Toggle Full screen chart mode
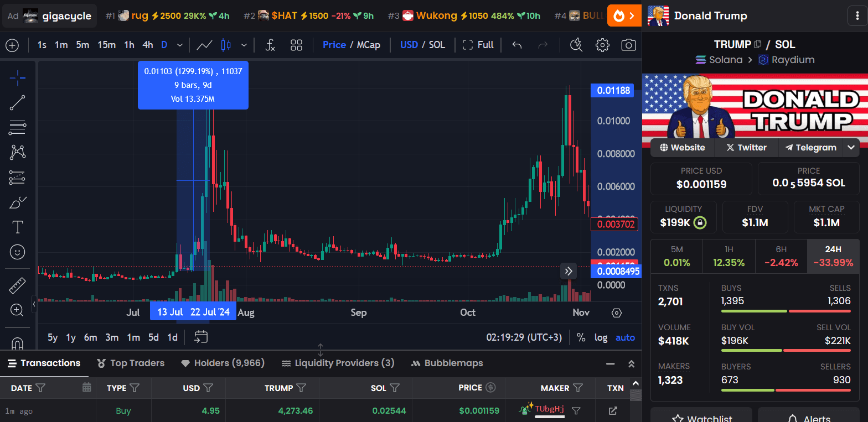The width and height of the screenshot is (868, 422). pyautogui.click(x=478, y=45)
